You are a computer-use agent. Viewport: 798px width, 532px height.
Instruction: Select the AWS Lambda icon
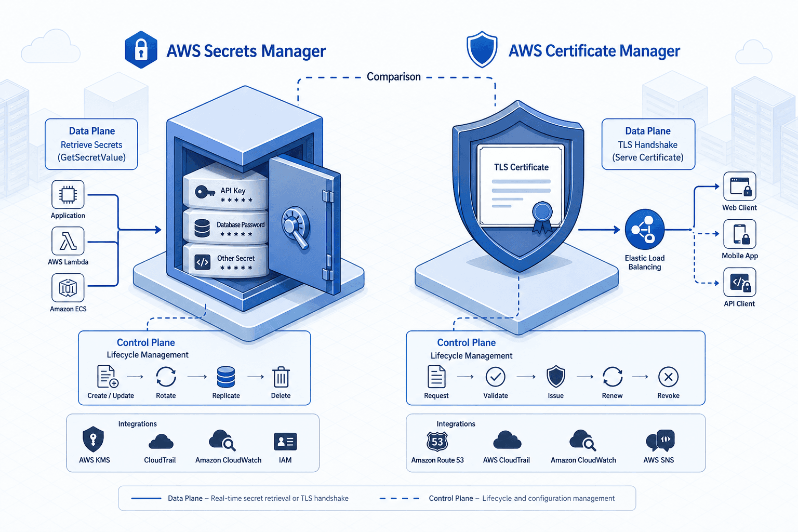click(68, 241)
